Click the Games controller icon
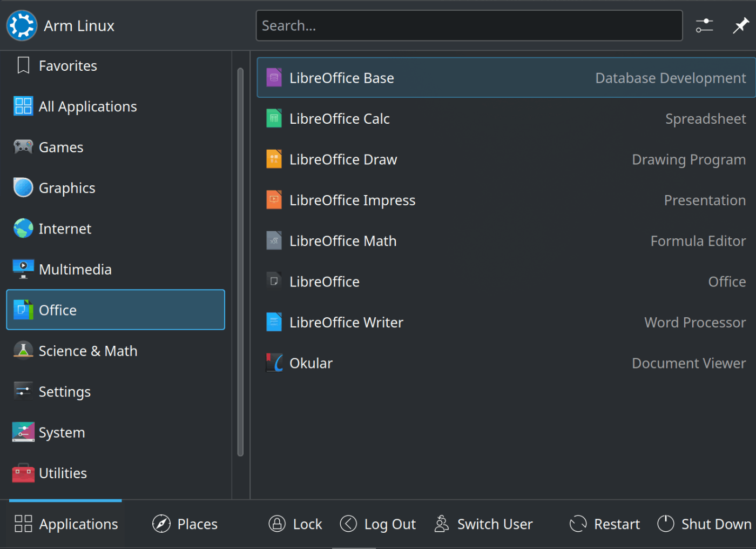Image resolution: width=756 pixels, height=549 pixels. point(23,147)
